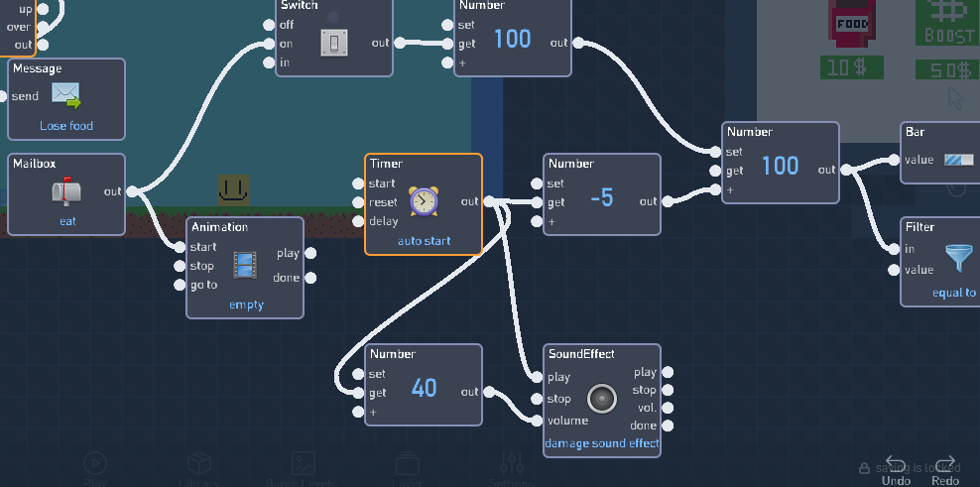
Task: Click the Filter funnel icon
Action: tap(958, 258)
